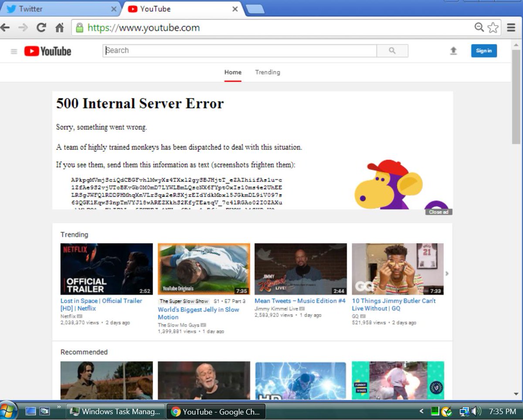Click Switch Between Windows quick launch icon

(x=44, y=411)
